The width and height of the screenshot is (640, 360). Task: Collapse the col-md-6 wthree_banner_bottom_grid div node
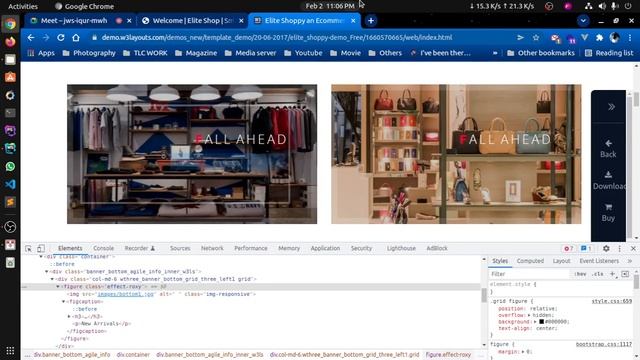(x=52, y=279)
